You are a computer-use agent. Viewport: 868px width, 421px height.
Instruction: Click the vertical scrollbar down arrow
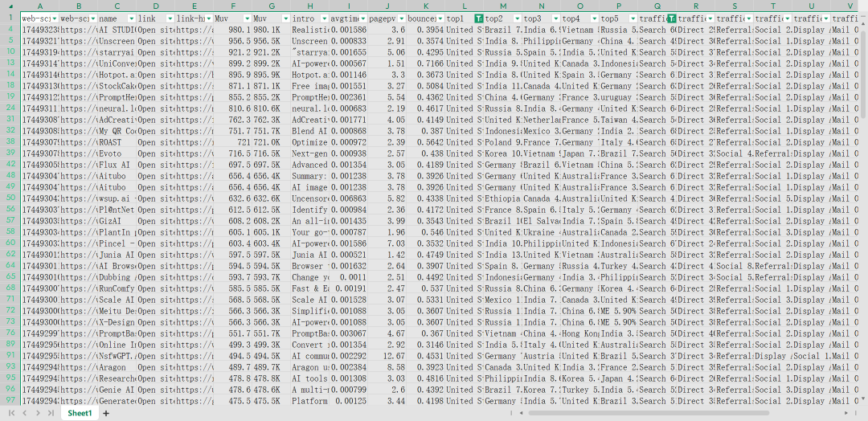tap(863, 399)
